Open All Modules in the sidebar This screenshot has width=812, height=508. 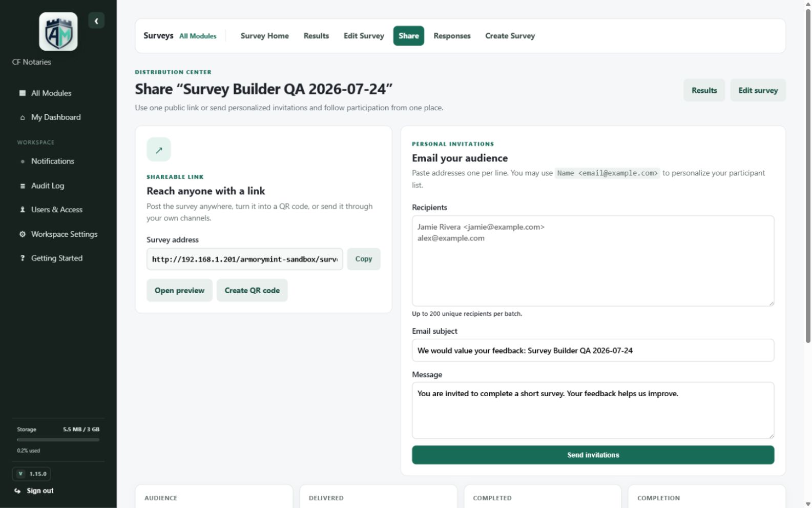click(x=51, y=93)
